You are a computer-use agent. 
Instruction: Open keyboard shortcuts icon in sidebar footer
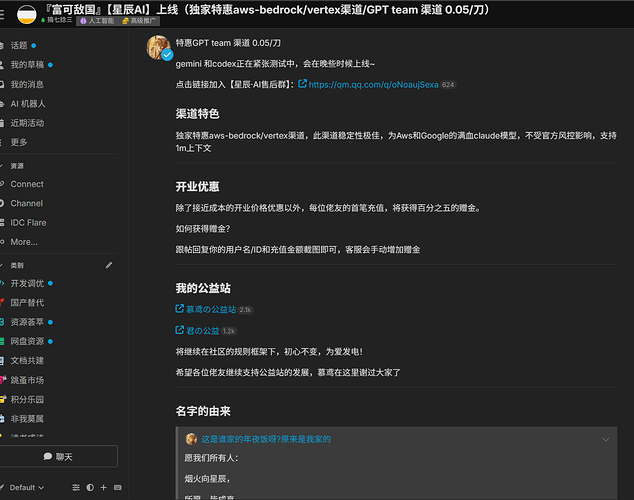pos(118,487)
